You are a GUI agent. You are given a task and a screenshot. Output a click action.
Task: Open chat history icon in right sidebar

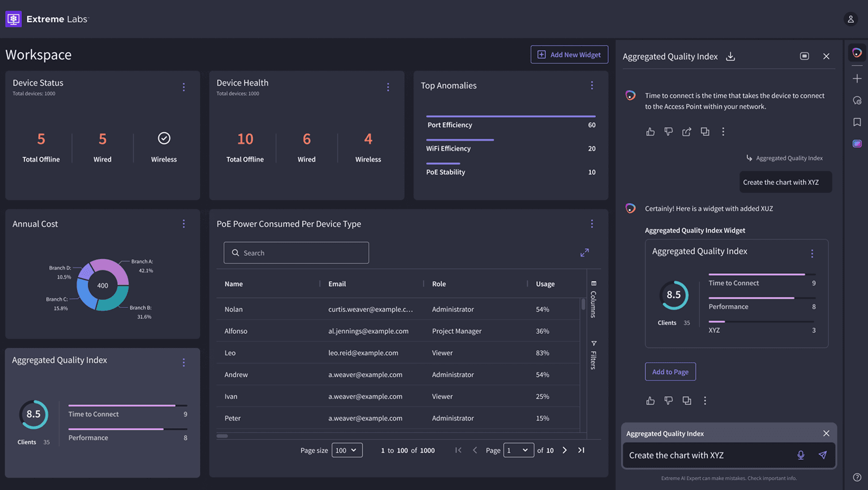point(857,100)
